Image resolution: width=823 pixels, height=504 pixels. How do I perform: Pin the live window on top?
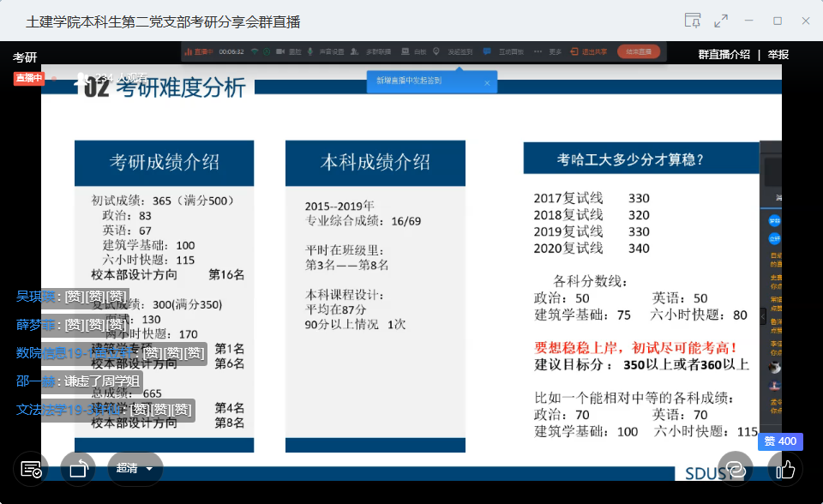[692, 21]
